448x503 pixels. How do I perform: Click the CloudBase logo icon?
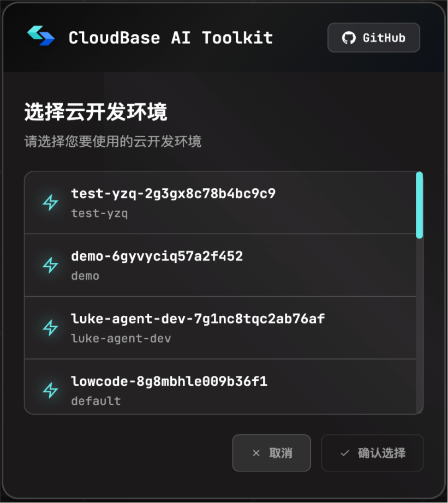point(41,35)
